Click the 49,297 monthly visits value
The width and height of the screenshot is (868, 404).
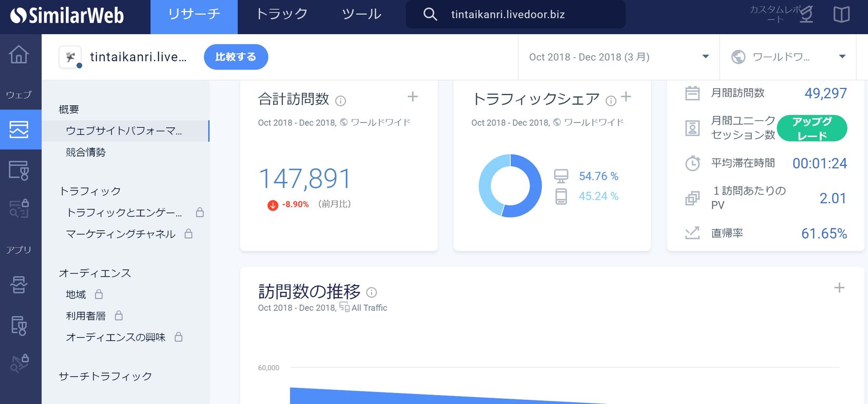click(x=826, y=93)
